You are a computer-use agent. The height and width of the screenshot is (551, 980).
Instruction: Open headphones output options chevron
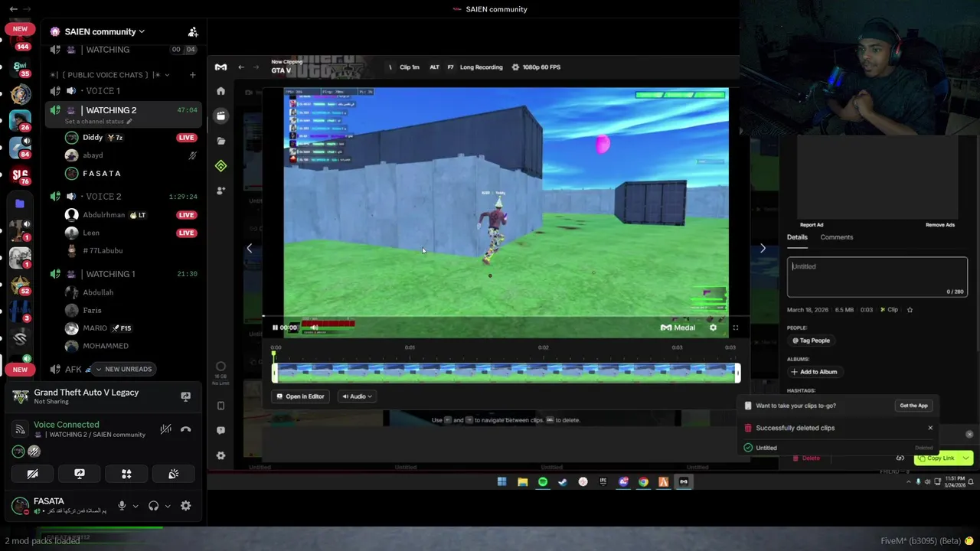coord(168,506)
